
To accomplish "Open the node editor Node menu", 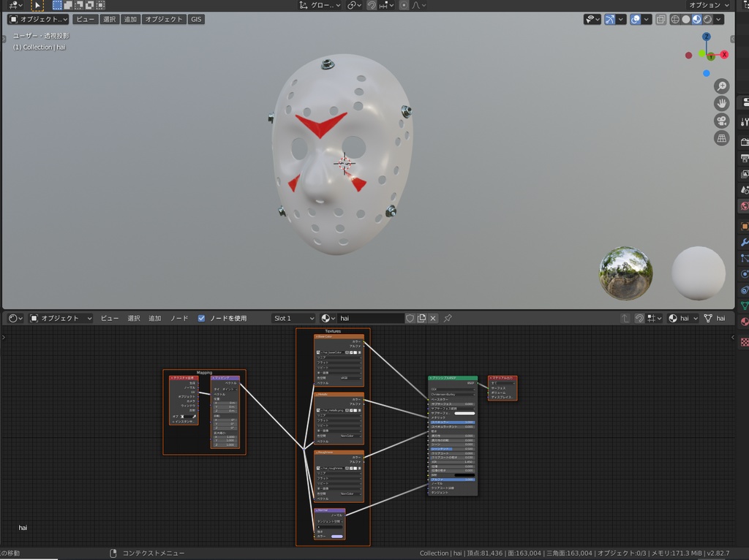I will tap(180, 318).
